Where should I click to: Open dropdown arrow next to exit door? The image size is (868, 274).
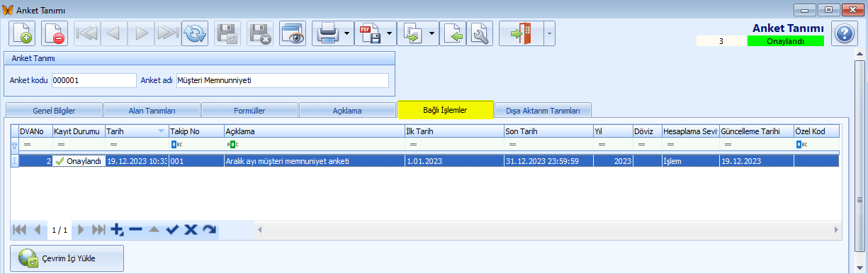tap(549, 33)
